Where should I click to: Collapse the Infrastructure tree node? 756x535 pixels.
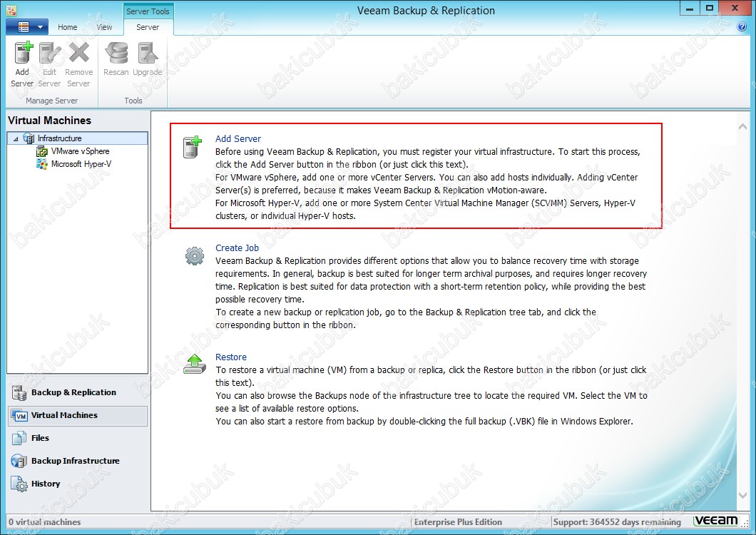click(x=16, y=139)
